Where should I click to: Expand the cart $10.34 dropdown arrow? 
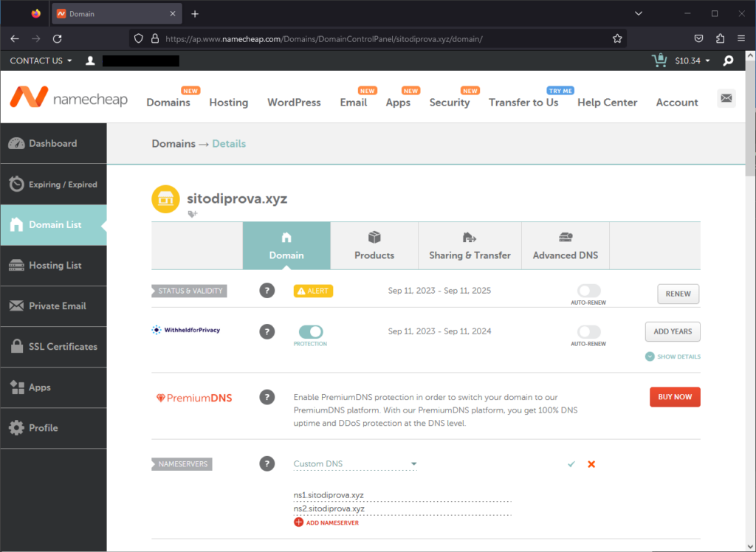click(x=708, y=61)
